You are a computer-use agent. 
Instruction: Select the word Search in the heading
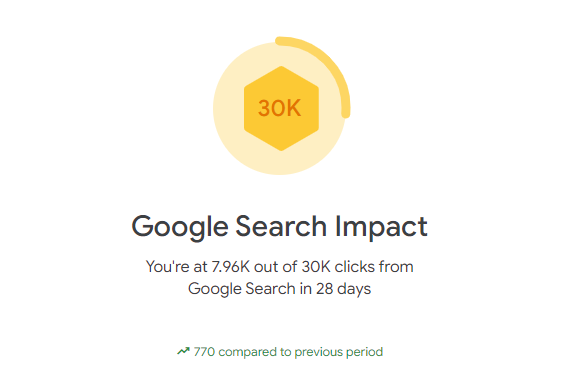click(x=281, y=226)
